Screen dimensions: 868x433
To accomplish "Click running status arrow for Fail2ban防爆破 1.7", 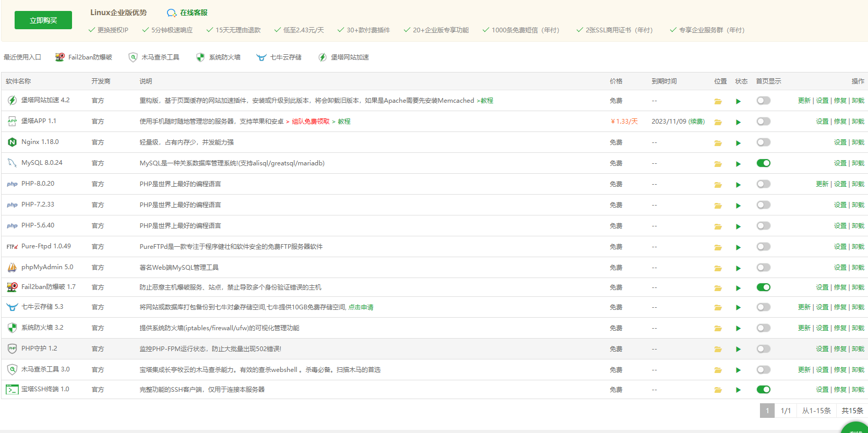I will click(739, 288).
